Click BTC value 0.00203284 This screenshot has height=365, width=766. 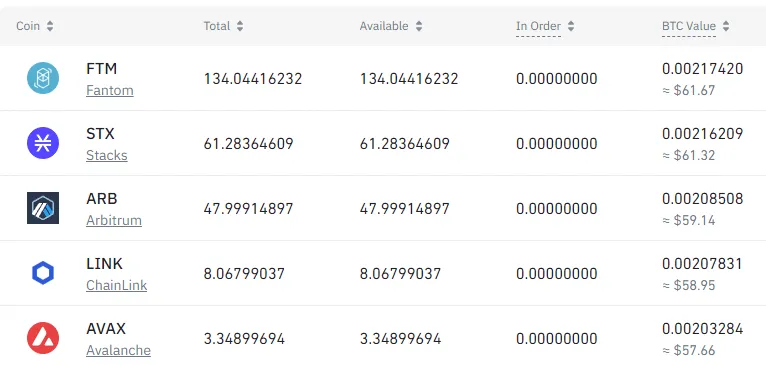pos(702,329)
